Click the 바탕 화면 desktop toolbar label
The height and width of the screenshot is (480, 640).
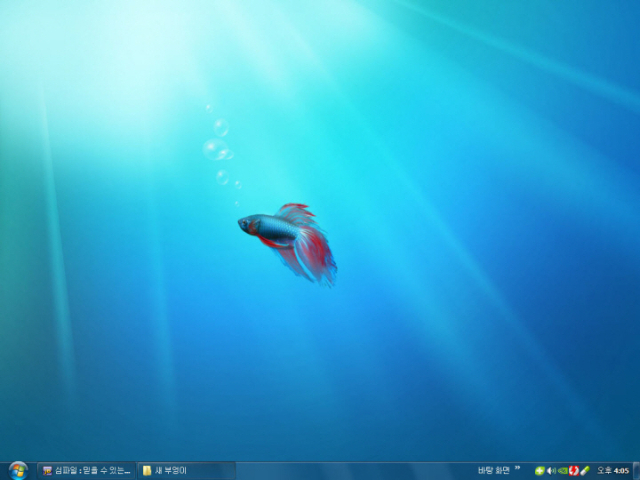point(493,471)
